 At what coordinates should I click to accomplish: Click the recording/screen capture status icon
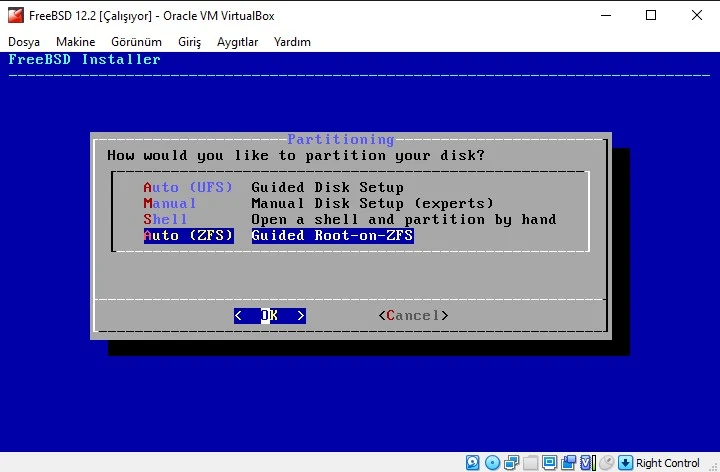click(x=568, y=463)
